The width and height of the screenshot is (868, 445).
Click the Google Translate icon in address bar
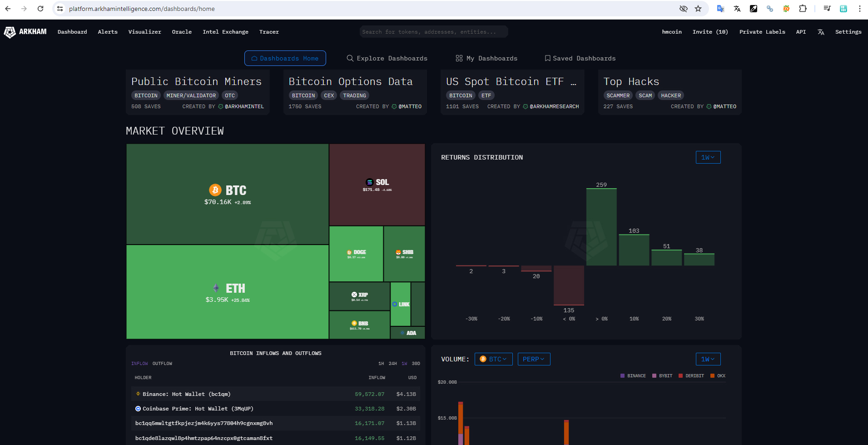click(720, 9)
